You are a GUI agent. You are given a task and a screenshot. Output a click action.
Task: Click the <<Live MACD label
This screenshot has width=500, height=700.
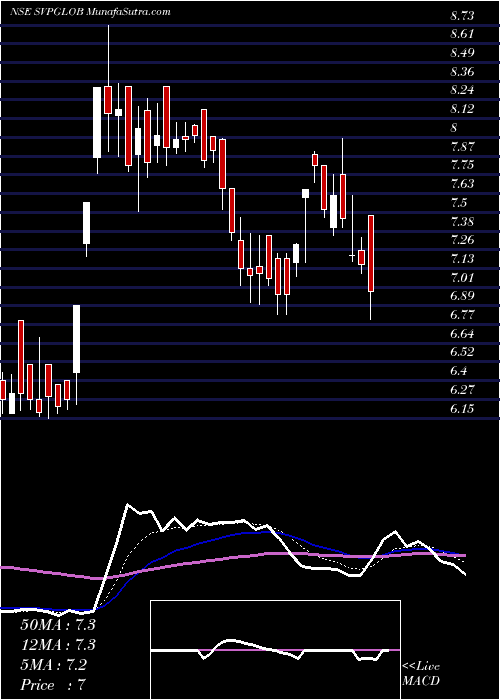(x=421, y=674)
